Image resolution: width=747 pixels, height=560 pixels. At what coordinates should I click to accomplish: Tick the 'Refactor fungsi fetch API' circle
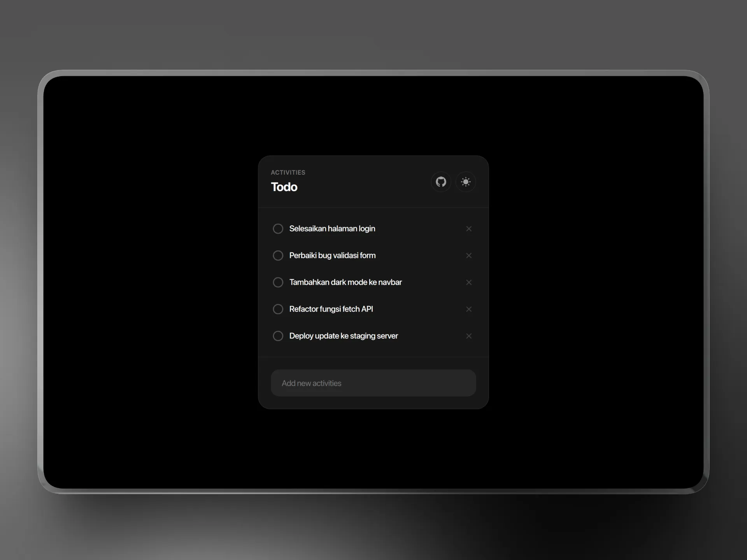coord(278,309)
